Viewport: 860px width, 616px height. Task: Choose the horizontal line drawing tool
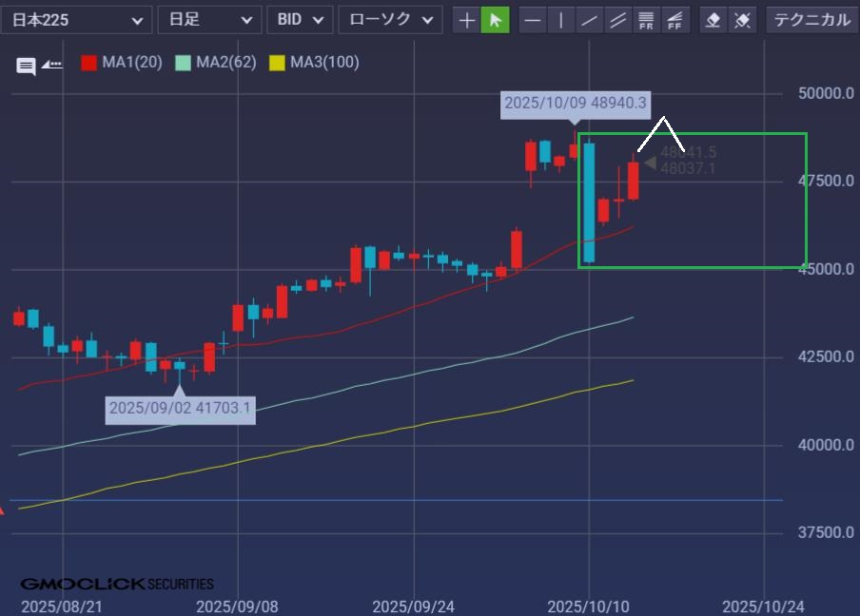(x=534, y=20)
